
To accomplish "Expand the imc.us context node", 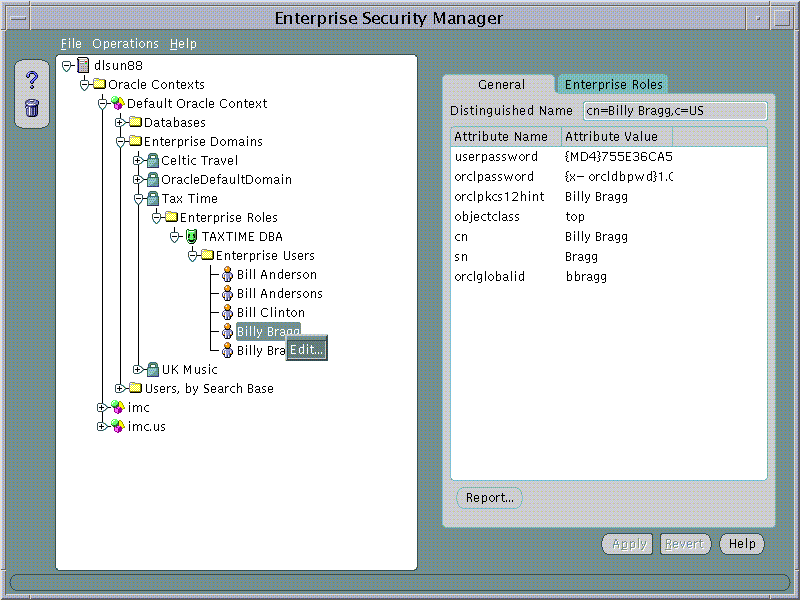I will point(102,427).
